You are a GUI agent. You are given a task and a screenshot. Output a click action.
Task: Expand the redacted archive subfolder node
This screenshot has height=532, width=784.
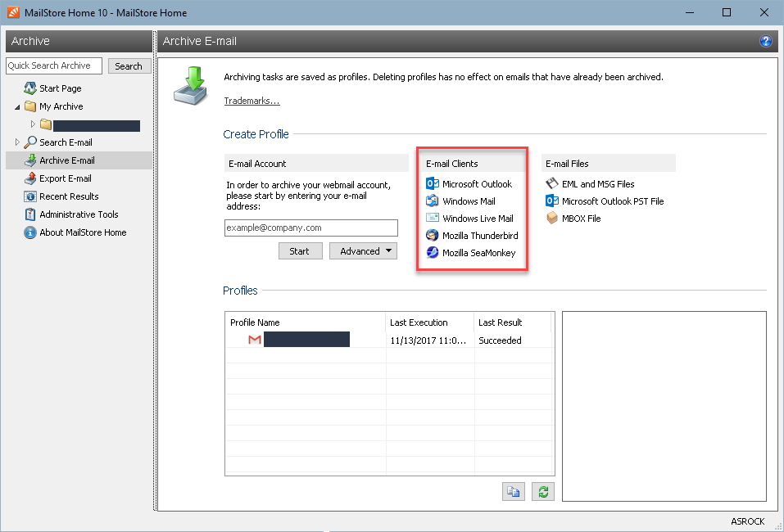coord(33,124)
